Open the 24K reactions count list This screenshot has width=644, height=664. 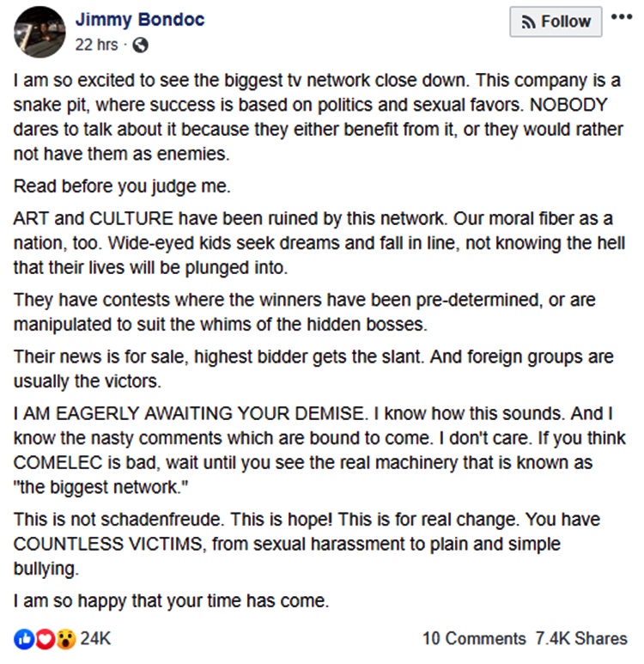pos(95,638)
